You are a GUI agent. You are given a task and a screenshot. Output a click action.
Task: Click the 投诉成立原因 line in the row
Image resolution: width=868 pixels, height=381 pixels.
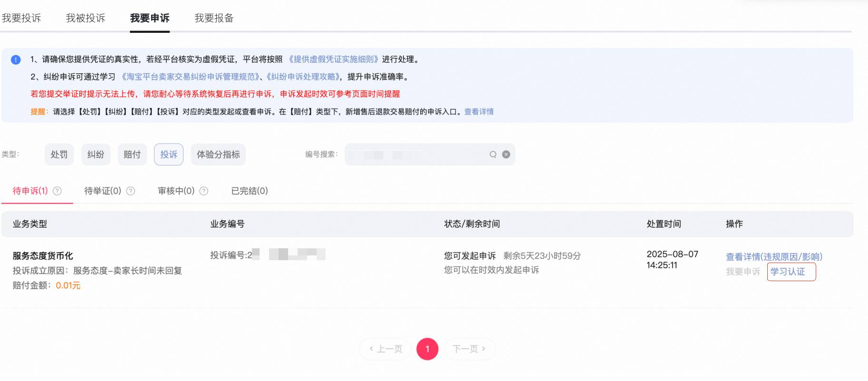(97, 271)
